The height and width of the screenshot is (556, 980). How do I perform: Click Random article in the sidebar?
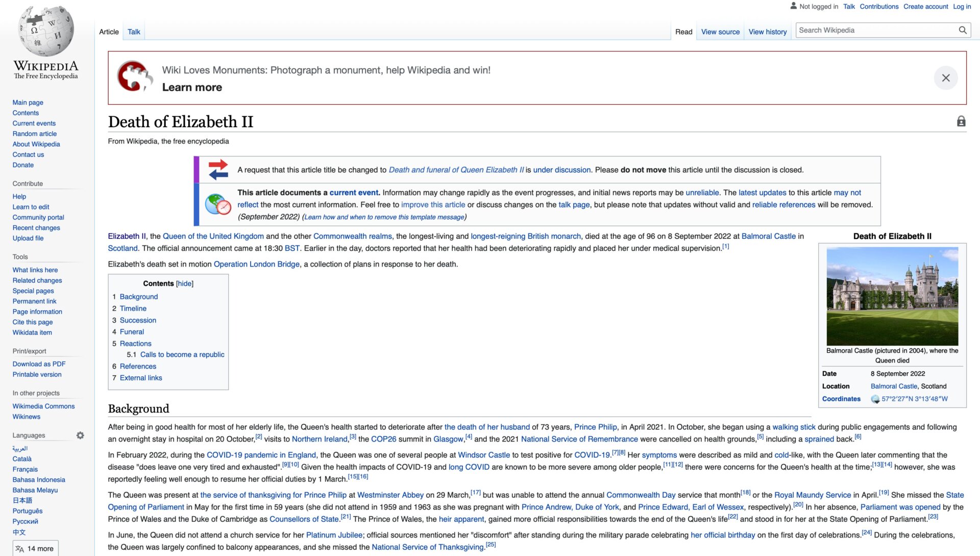[34, 133]
